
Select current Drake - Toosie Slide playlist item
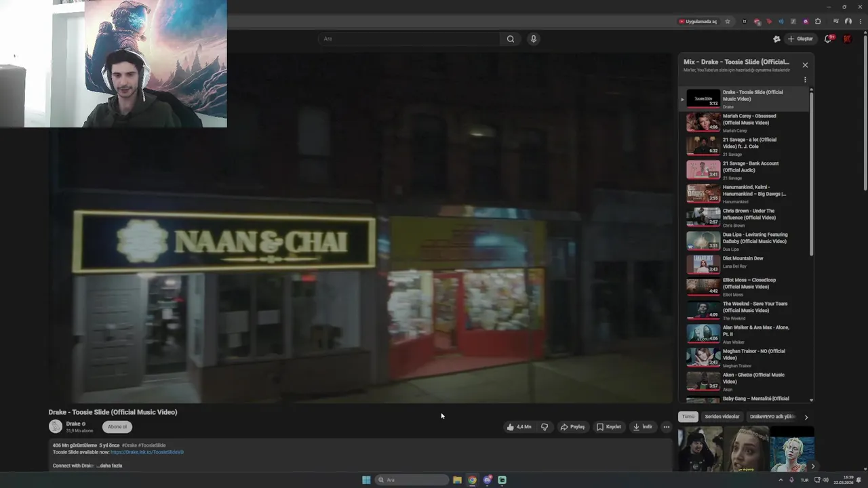click(x=744, y=99)
